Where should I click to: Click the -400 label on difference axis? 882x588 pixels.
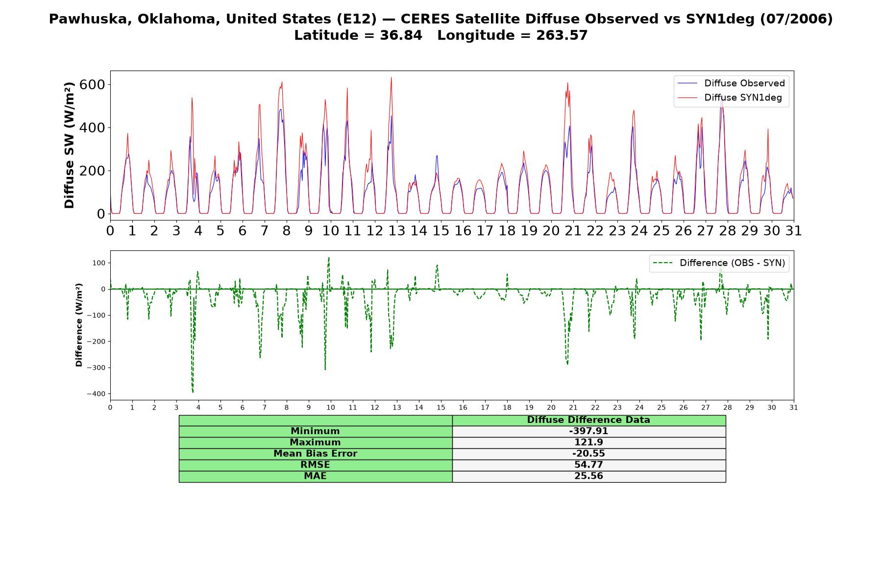pos(96,394)
